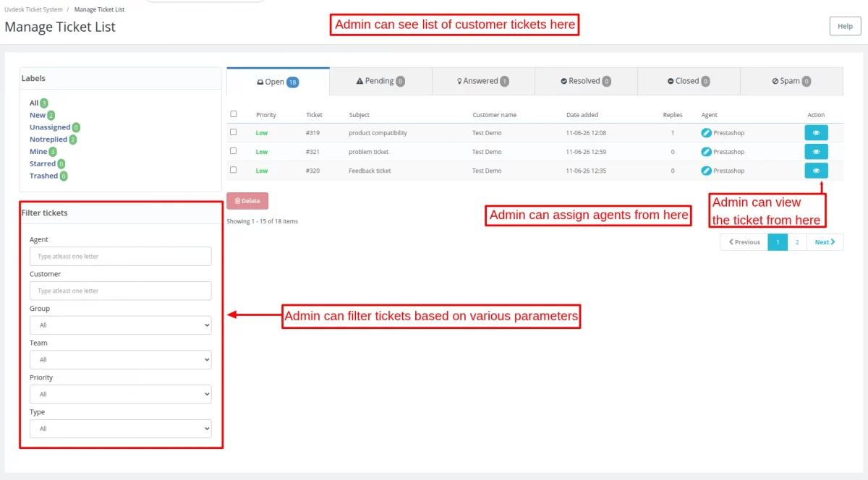Click the Subject column header
868x480 pixels.
359,115
